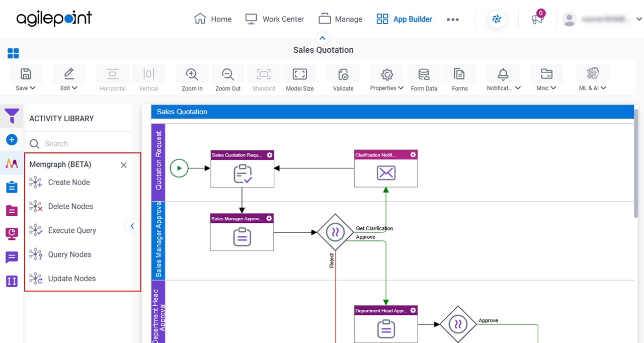
Task: Click the green start event circle
Action: coord(179,168)
